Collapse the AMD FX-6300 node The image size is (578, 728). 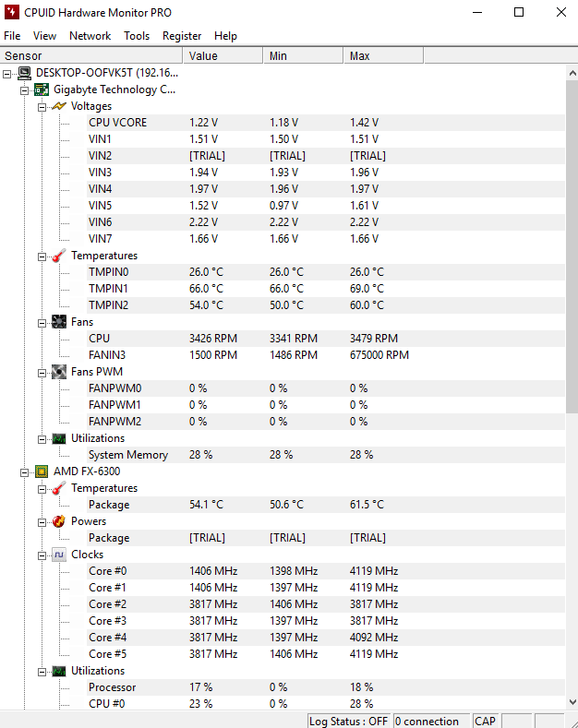[x=24, y=472]
